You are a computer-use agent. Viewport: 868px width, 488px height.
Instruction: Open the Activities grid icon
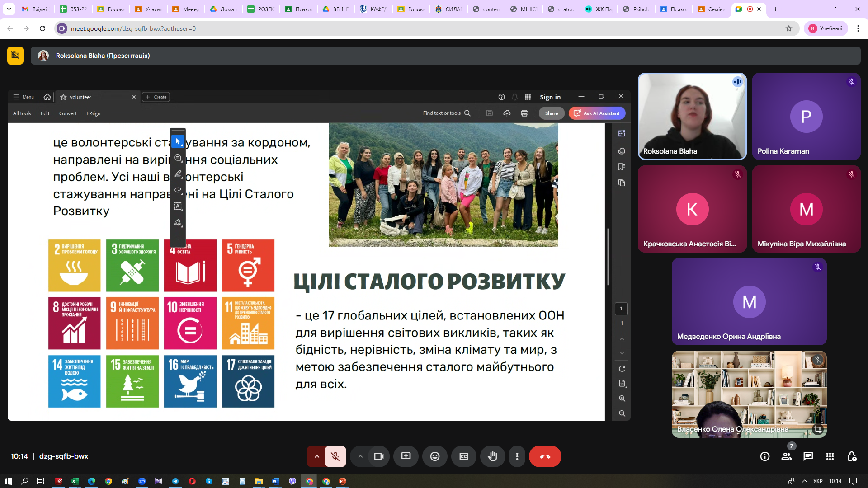[x=830, y=456]
